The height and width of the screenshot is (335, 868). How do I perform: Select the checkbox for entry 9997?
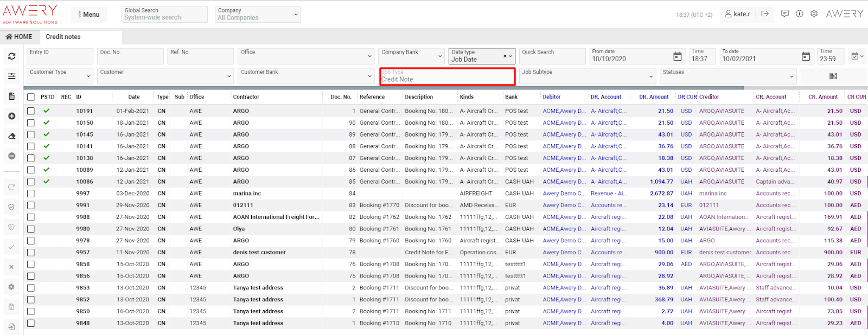pyautogui.click(x=31, y=194)
